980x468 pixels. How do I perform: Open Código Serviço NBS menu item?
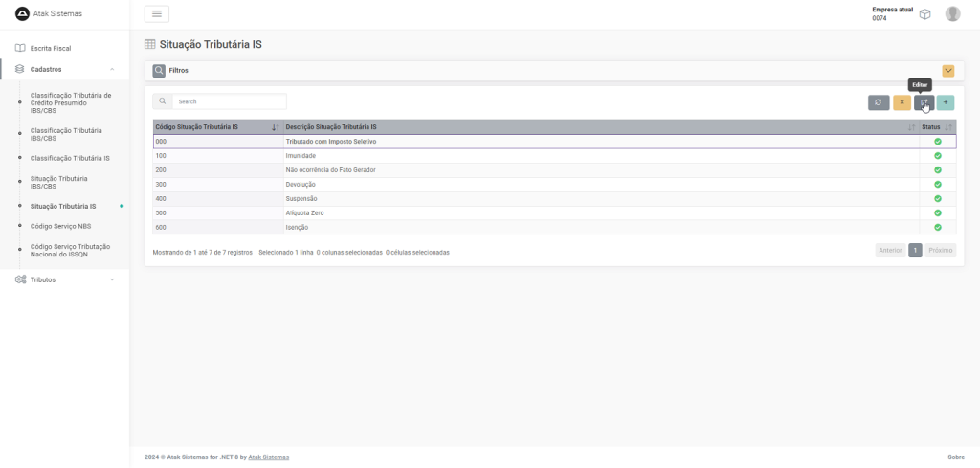[60, 226]
